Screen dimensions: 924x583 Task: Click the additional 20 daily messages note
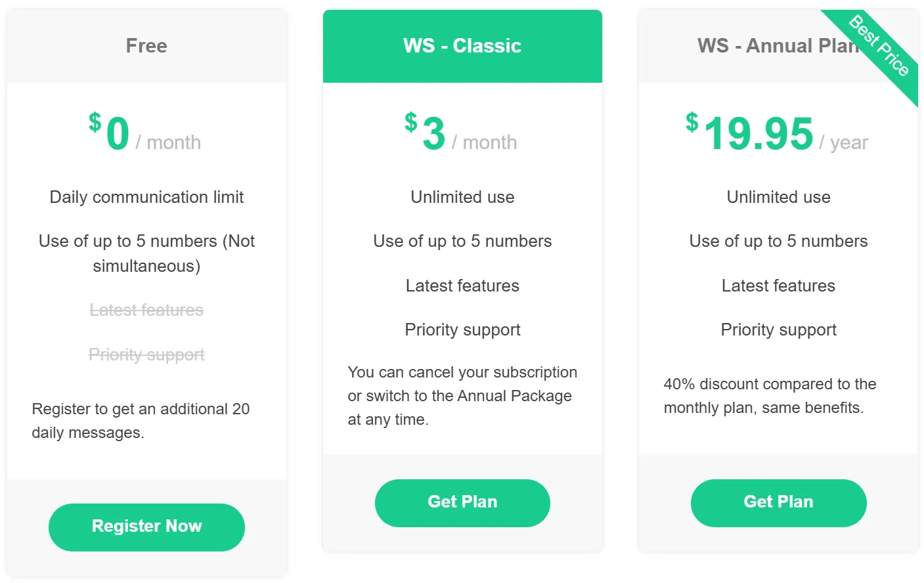click(x=141, y=421)
